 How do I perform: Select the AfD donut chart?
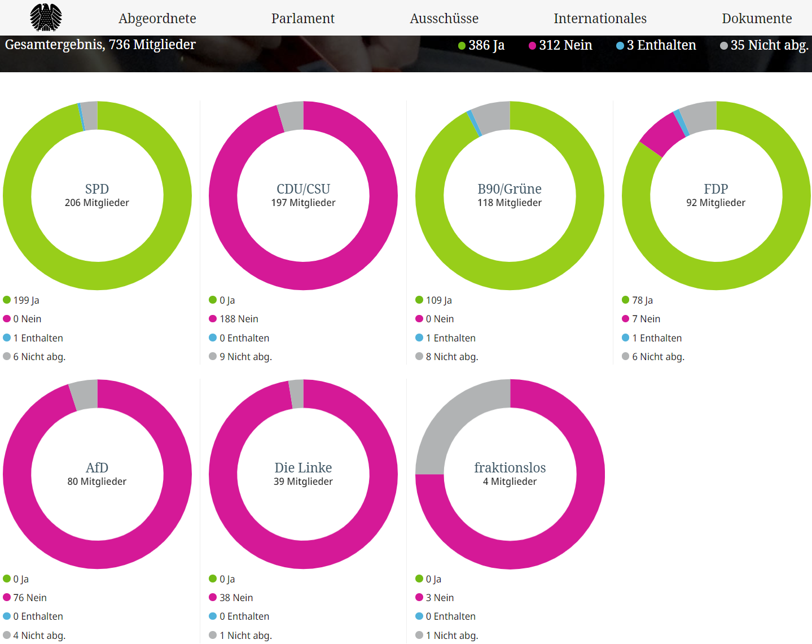(x=97, y=474)
